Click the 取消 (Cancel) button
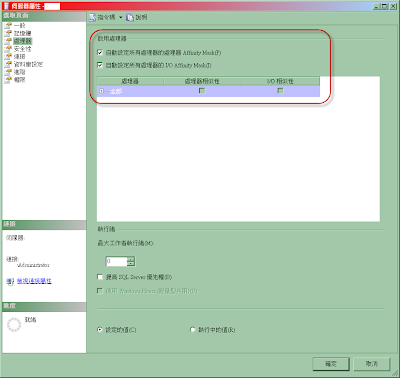Image resolution: width=400 pixels, height=378 pixels. pyautogui.click(x=371, y=364)
